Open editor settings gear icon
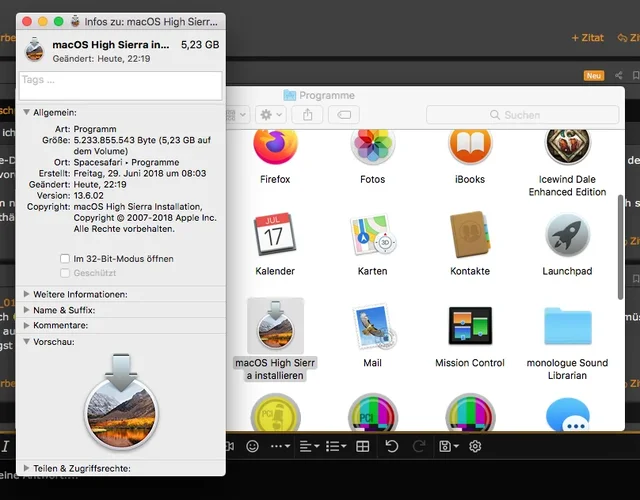Image resolution: width=640 pixels, height=500 pixels. click(x=475, y=446)
